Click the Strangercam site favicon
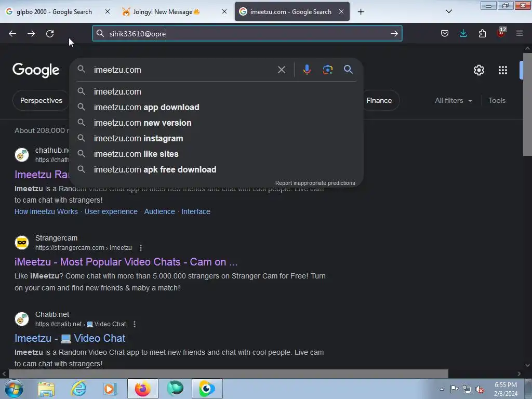532x399 pixels. point(22,243)
